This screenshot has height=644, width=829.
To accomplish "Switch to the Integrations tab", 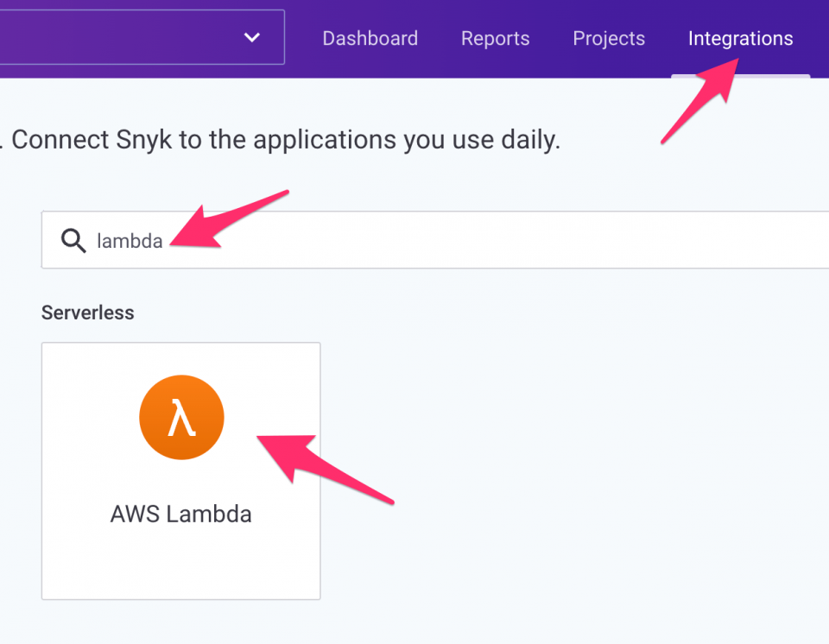I will (x=740, y=38).
